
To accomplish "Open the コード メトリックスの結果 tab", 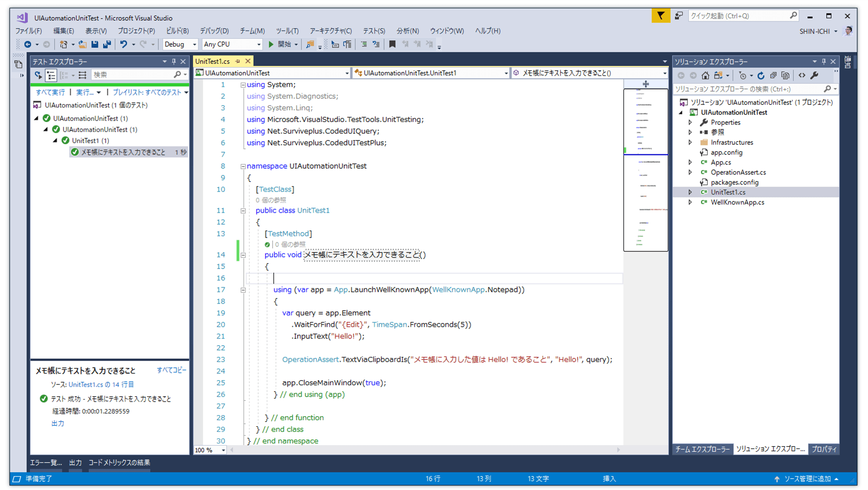I will pyautogui.click(x=119, y=463).
